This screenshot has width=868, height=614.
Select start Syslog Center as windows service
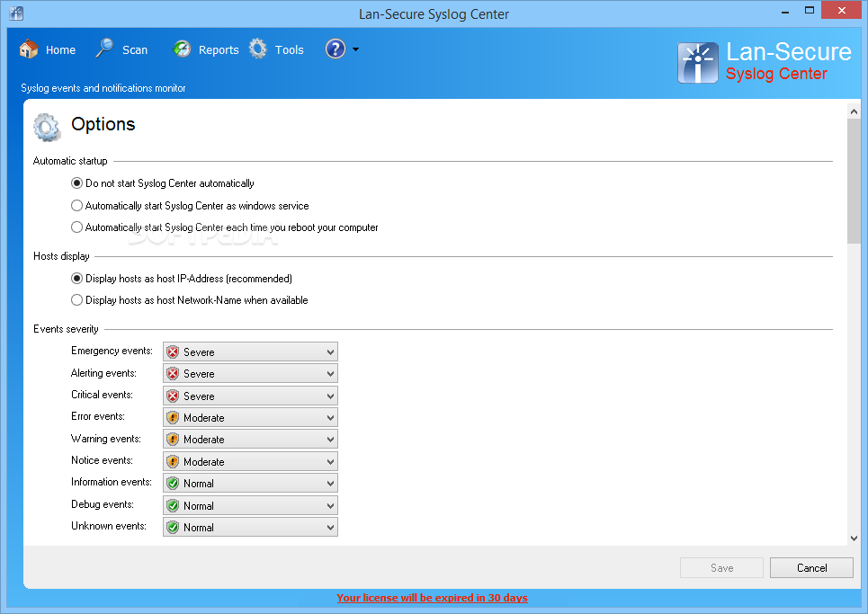point(77,205)
